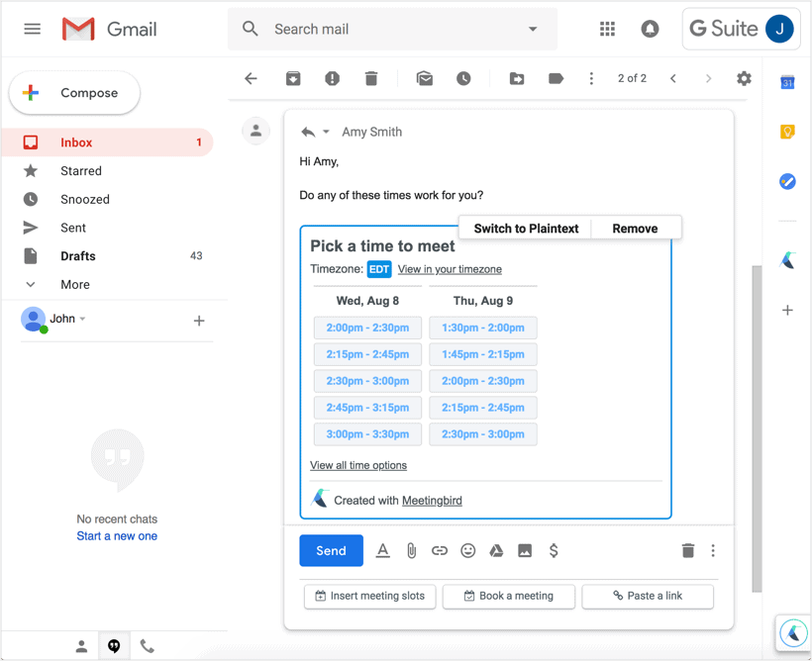Click Remove meeting slots button
Viewport: 812px width, 661px height.
coord(635,229)
